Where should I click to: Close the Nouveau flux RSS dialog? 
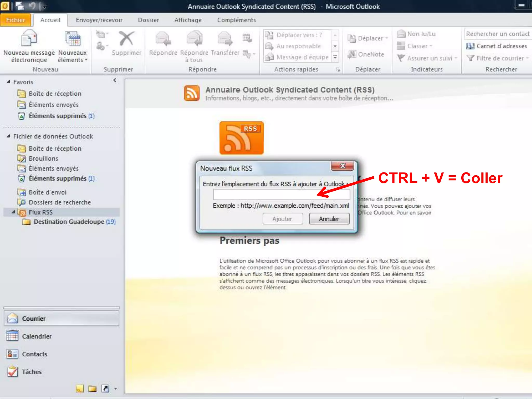342,166
